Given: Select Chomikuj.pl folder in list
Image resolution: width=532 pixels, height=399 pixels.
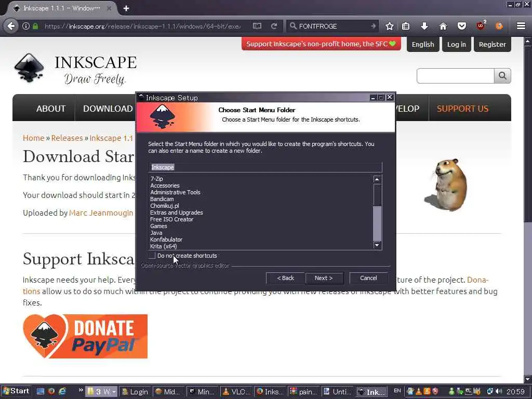Looking at the screenshot, I should (x=165, y=206).
